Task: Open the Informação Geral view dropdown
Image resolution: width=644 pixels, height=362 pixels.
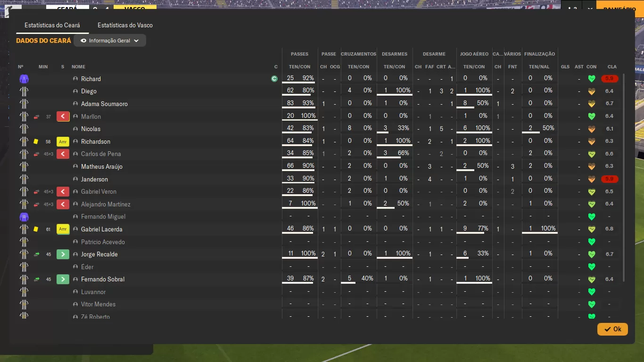Action: tap(110, 41)
